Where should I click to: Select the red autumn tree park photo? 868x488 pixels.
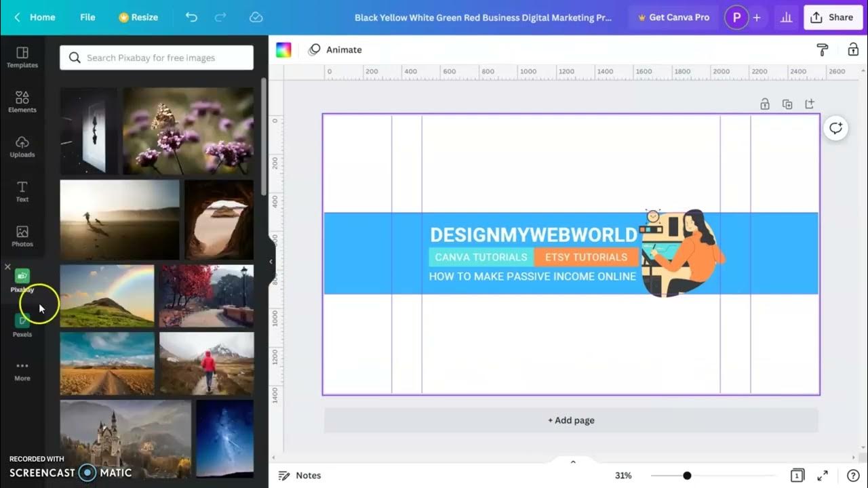click(x=207, y=296)
